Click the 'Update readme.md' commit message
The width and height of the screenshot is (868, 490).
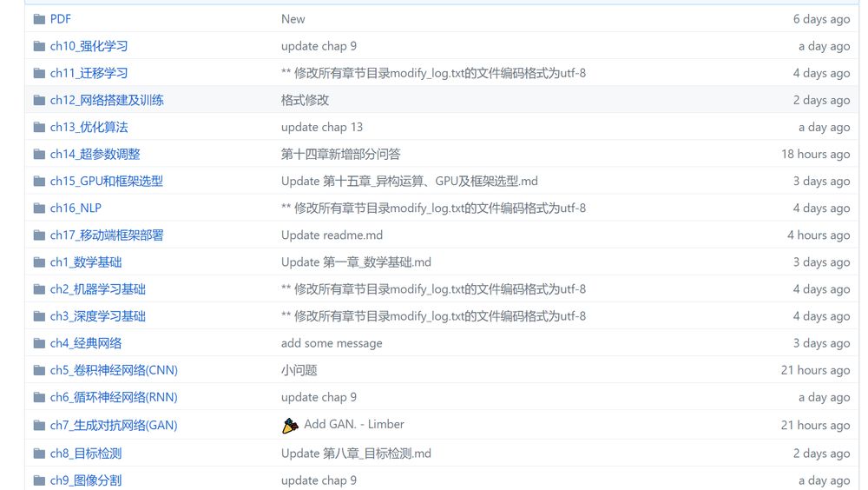(x=332, y=235)
